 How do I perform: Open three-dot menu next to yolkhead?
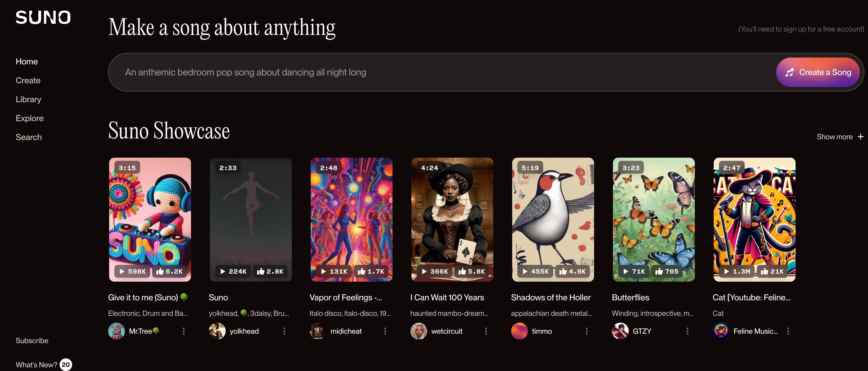coord(284,331)
